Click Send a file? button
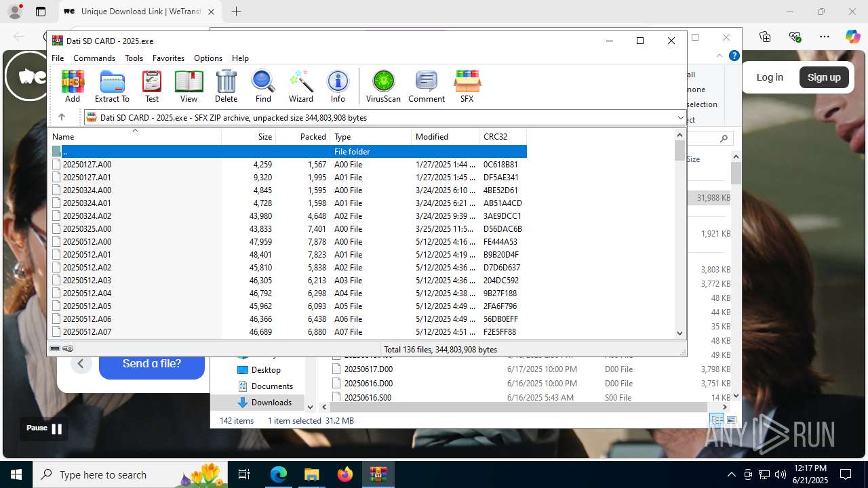Viewport: 868px width, 488px height. coord(152,364)
